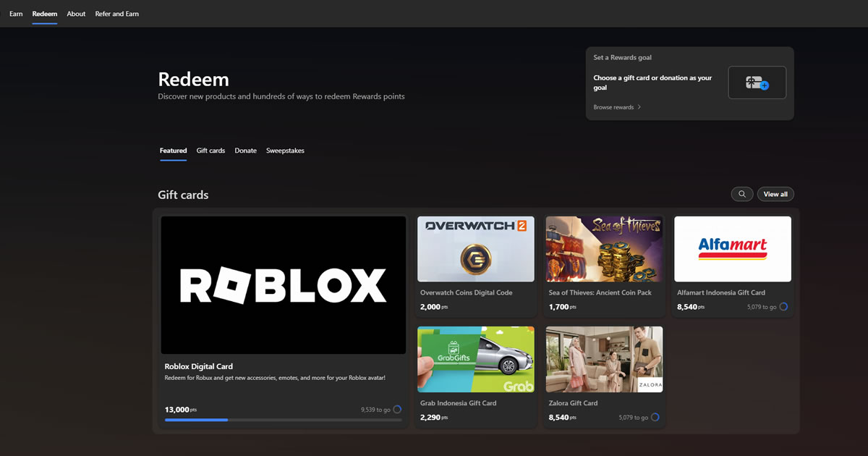Click the Redeem page heading

[193, 79]
